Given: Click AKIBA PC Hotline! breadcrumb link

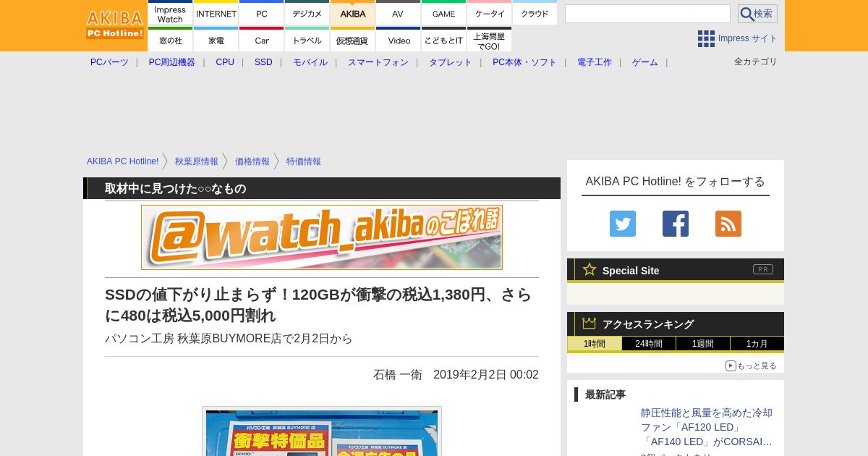Looking at the screenshot, I should click(122, 161).
